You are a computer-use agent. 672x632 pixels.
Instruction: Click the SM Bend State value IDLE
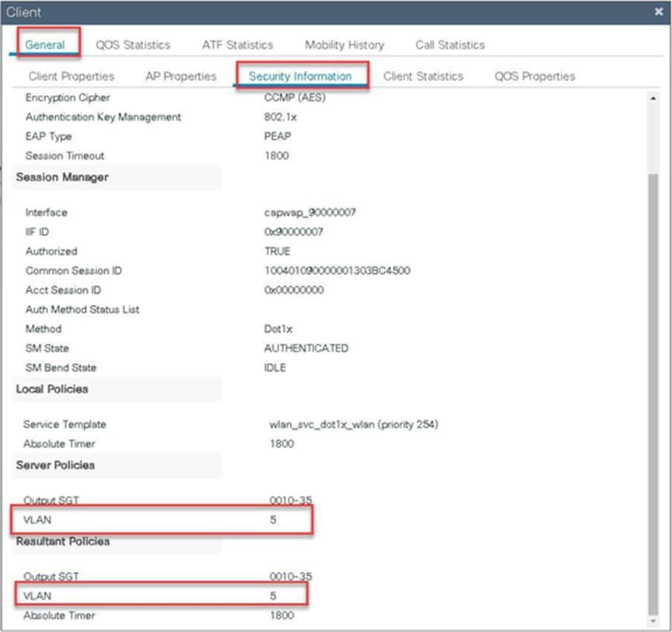[275, 368]
